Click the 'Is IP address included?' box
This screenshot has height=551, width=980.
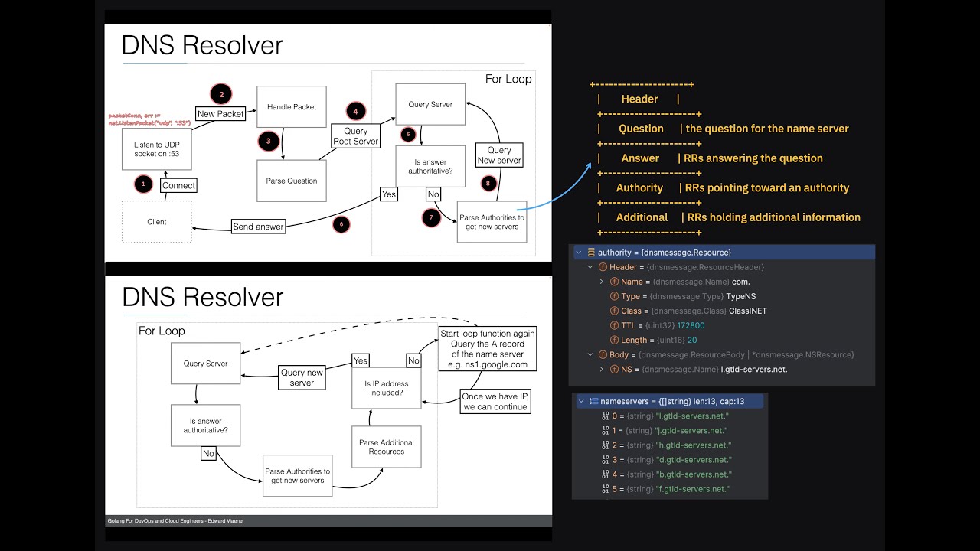click(387, 388)
